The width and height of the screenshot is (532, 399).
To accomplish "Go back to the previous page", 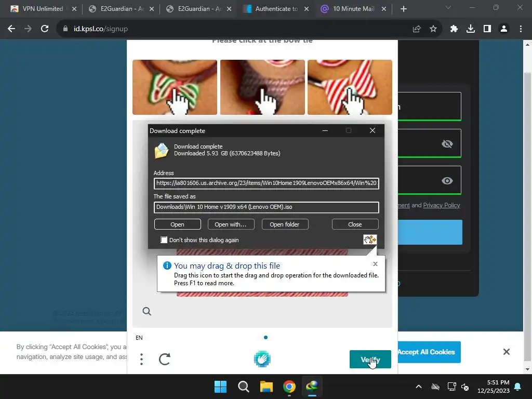I will 11,29.
